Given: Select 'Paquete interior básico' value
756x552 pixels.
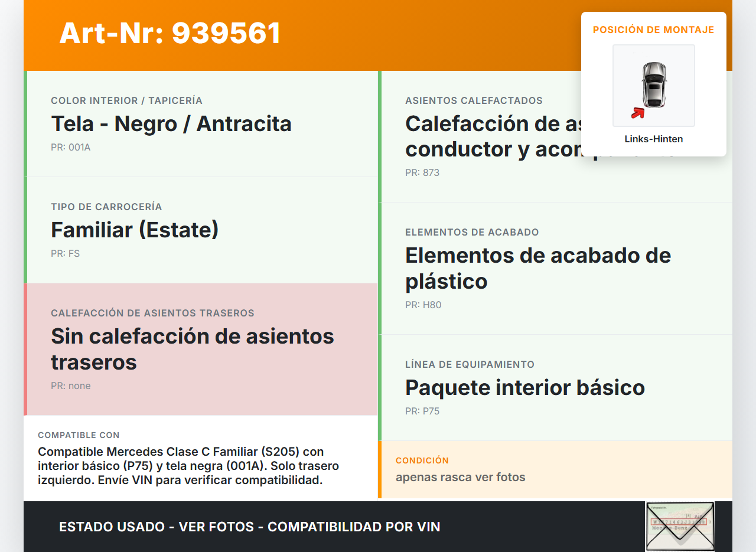Looking at the screenshot, I should (525, 388).
